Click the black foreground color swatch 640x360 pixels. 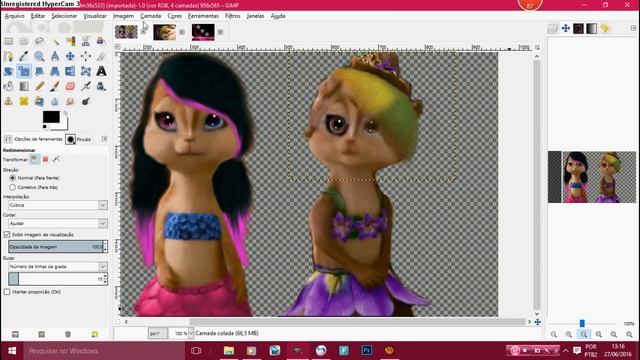point(51,117)
